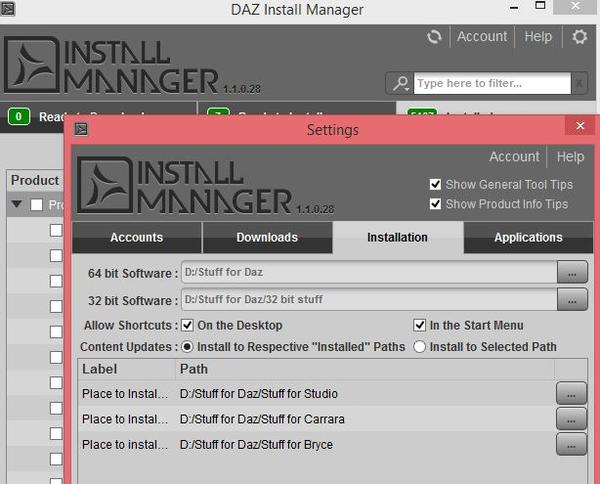Browse for the 32 bit Software path
600x484 pixels.
click(572, 300)
